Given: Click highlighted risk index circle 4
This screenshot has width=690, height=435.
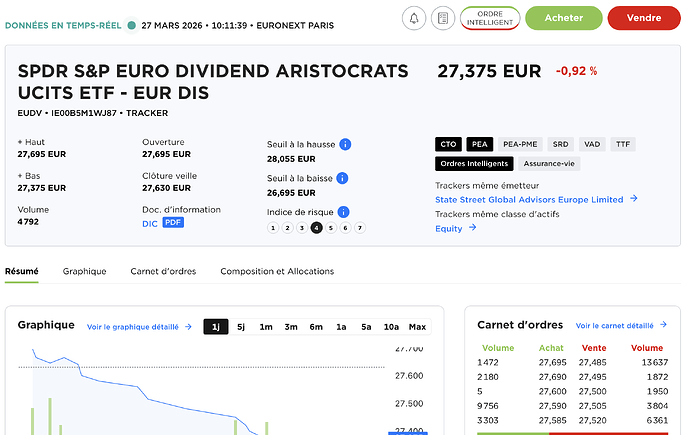Looking at the screenshot, I should (x=316, y=228).
